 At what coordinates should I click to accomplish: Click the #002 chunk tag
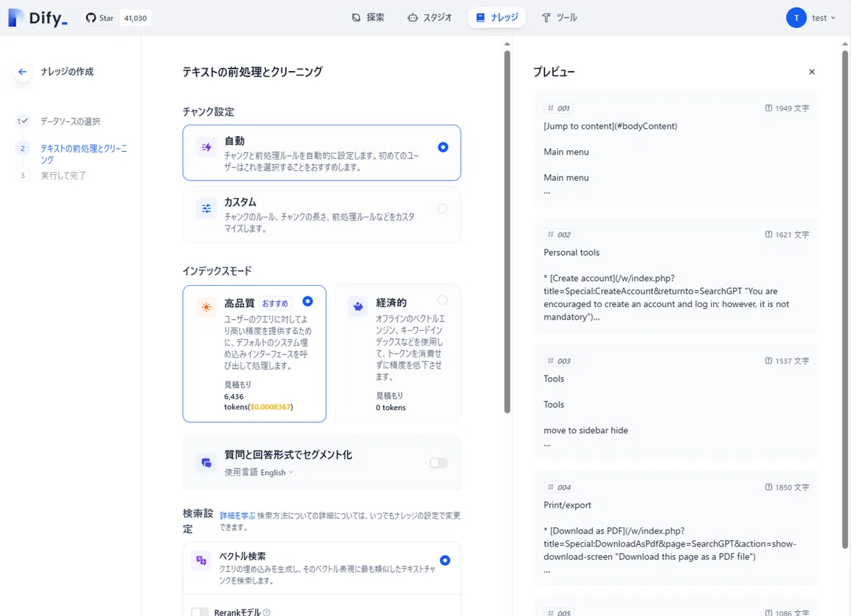tap(559, 235)
